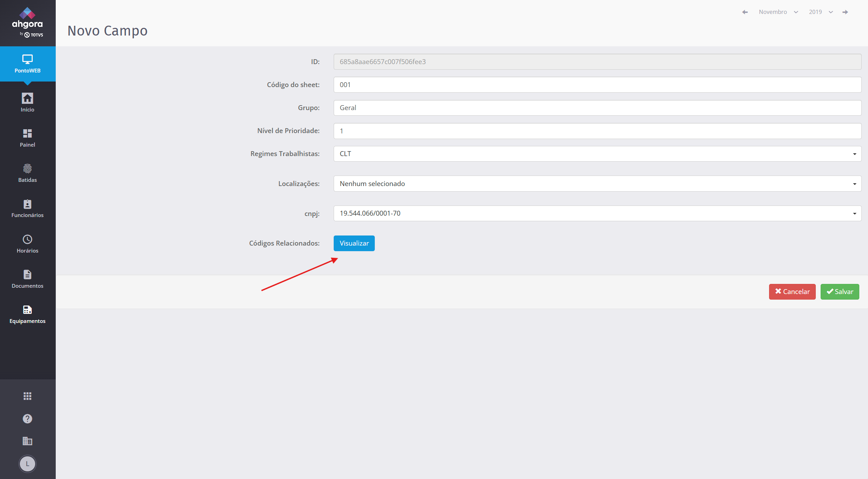Viewport: 868px width, 479px height.
Task: Expand Regimes Trabalhistas CLT dropdown
Action: pos(597,154)
